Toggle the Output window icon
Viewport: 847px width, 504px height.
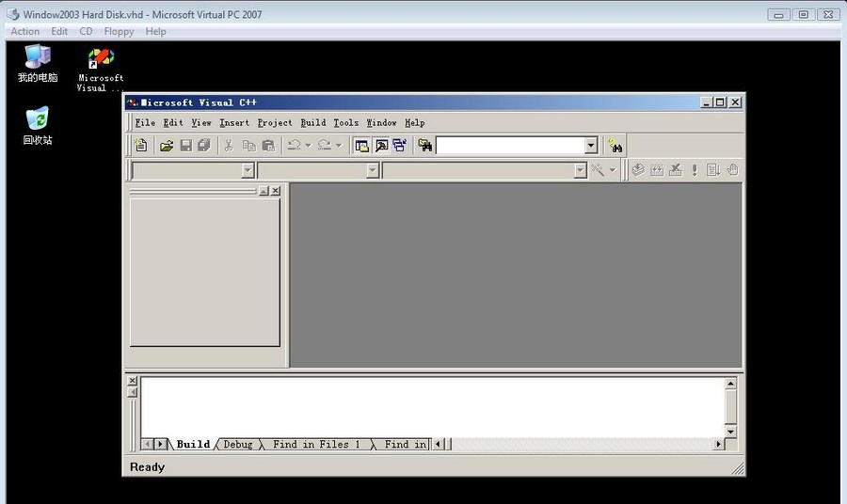coord(381,145)
